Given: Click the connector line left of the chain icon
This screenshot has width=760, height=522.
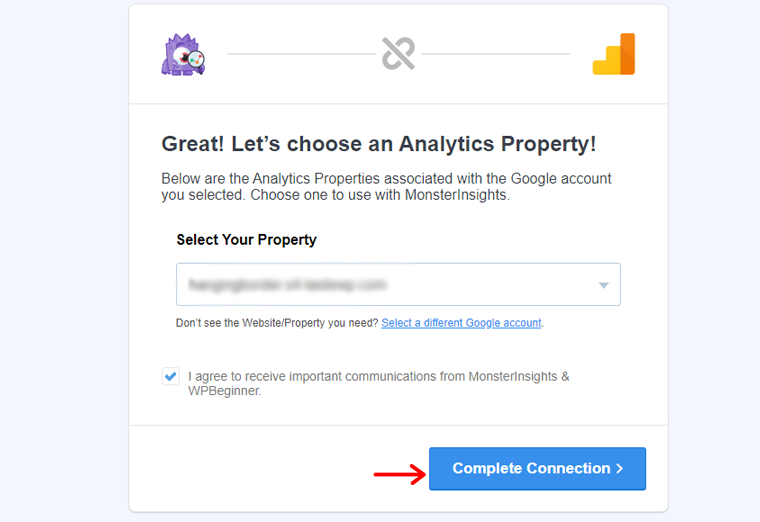Looking at the screenshot, I should 301,54.
